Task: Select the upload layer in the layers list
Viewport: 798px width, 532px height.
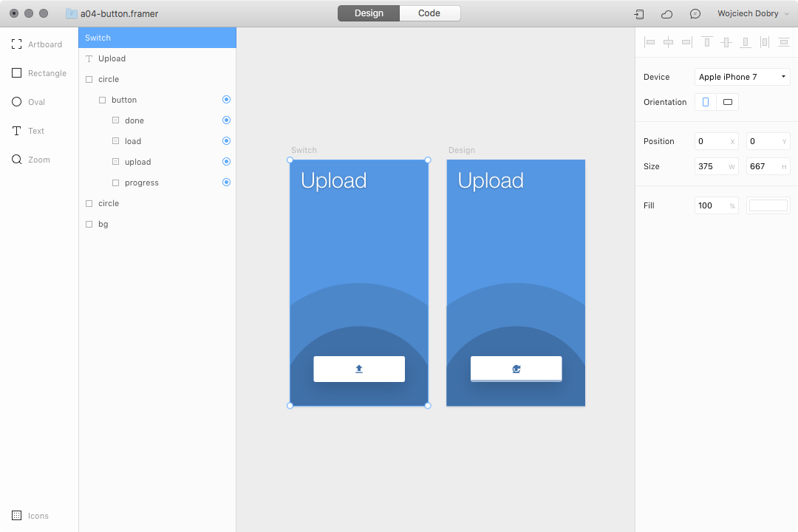Action: click(x=136, y=161)
